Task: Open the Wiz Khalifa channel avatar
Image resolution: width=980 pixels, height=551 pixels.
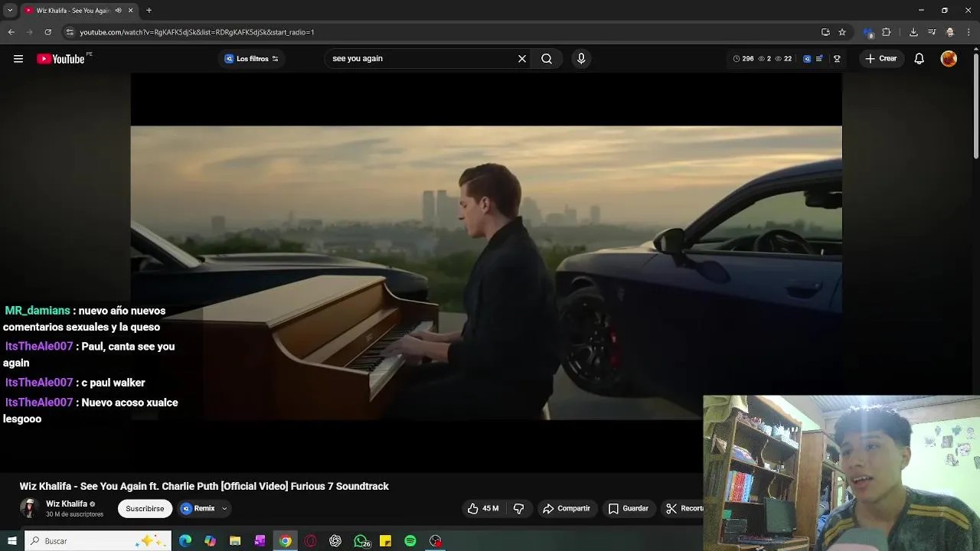Action: pyautogui.click(x=29, y=508)
